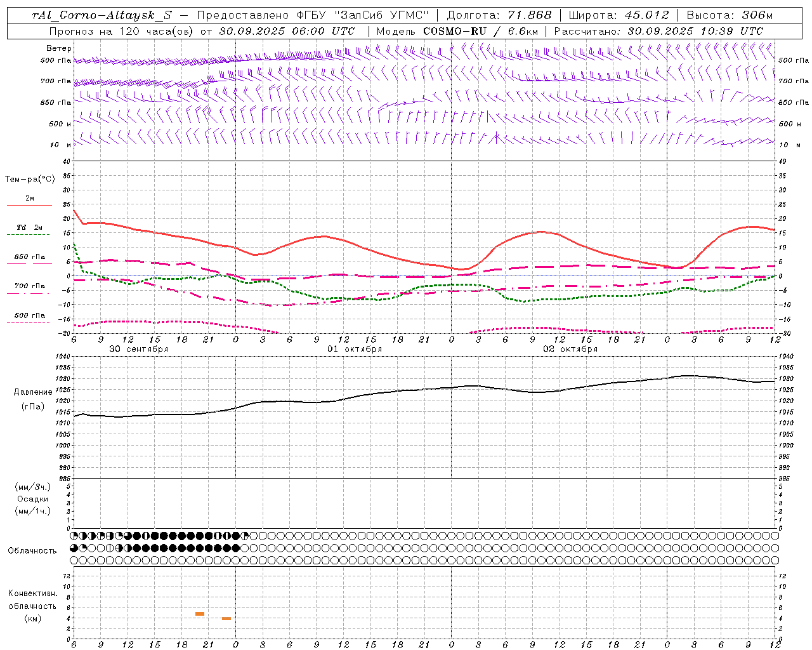Click the '(мм/1ч.)' precipitation unit label
Image resolution: width=812 pixels, height=650 pixels.
coord(33,511)
